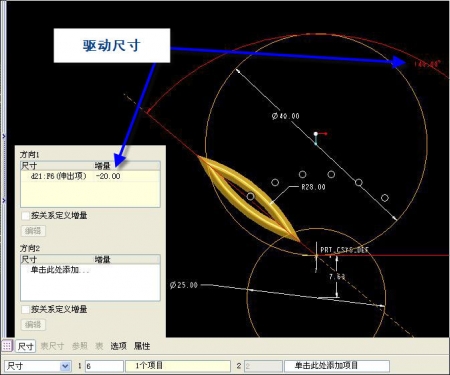Click the 编辑 button under 方向2
The height and width of the screenshot is (375, 450).
pyautogui.click(x=33, y=324)
